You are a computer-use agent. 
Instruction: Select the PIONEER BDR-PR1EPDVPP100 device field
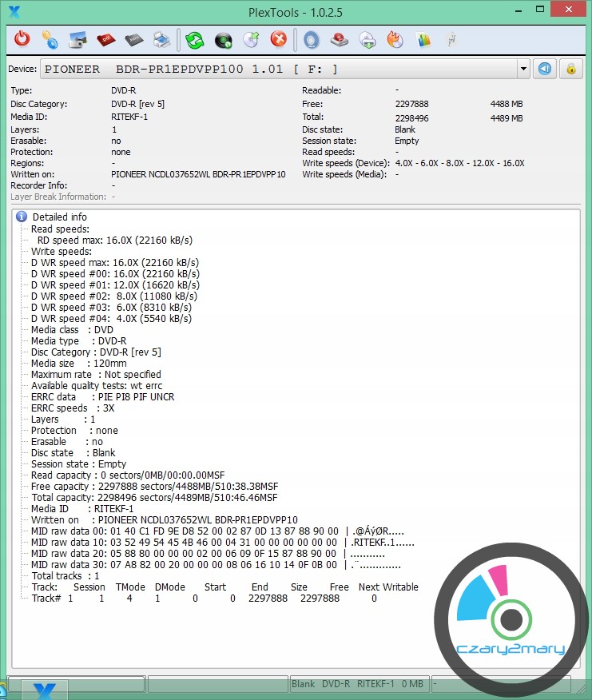click(x=280, y=69)
